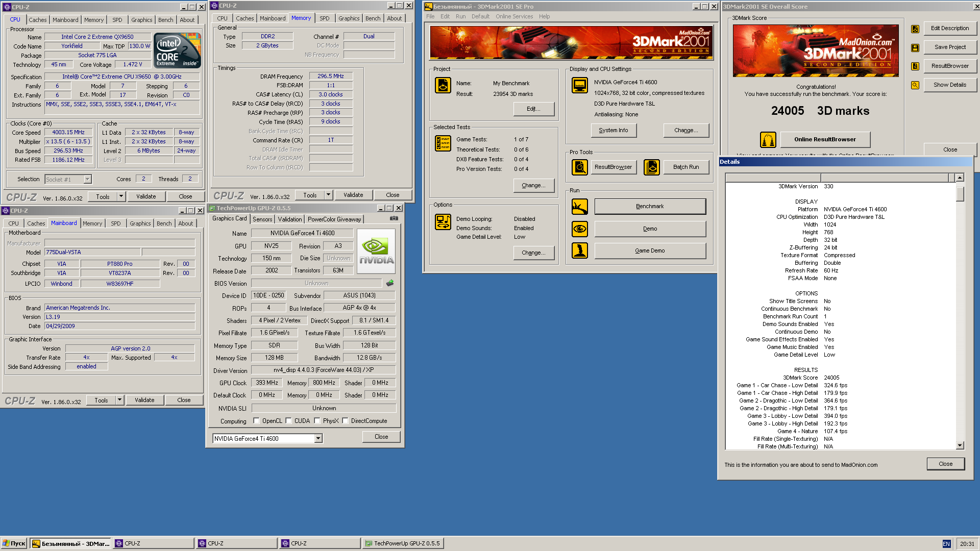Click the Display and CPU Settings monitor icon

pyautogui.click(x=579, y=85)
